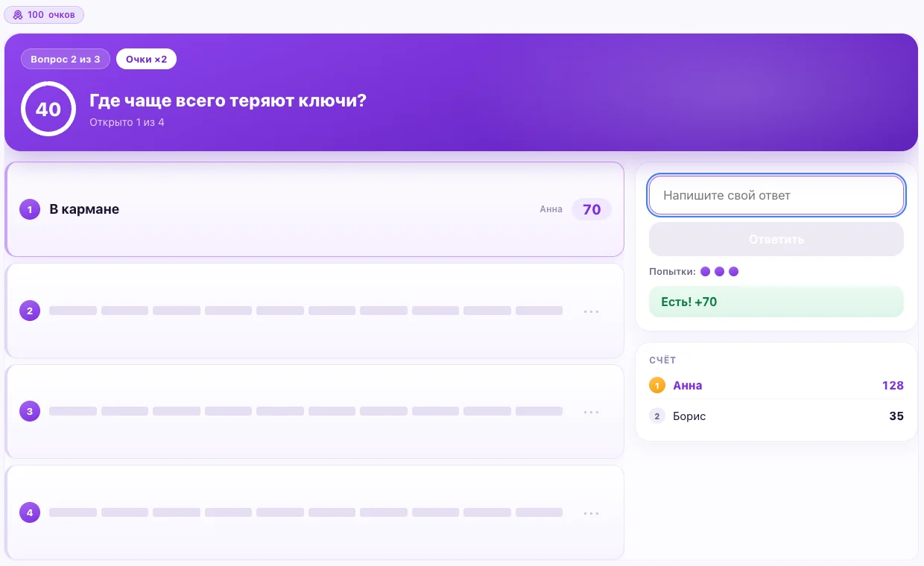Click the first purple attempt dot
This screenshot has height=566, width=924.
pos(706,272)
